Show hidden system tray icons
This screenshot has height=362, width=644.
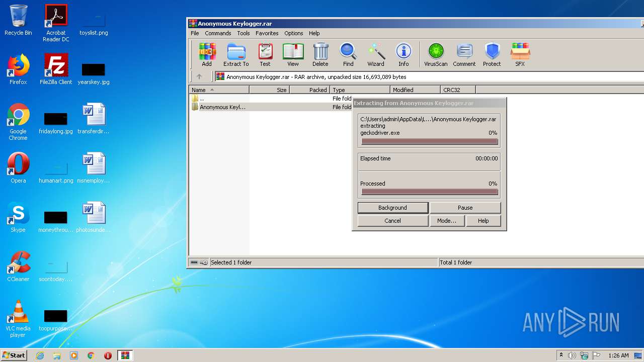tap(561, 355)
